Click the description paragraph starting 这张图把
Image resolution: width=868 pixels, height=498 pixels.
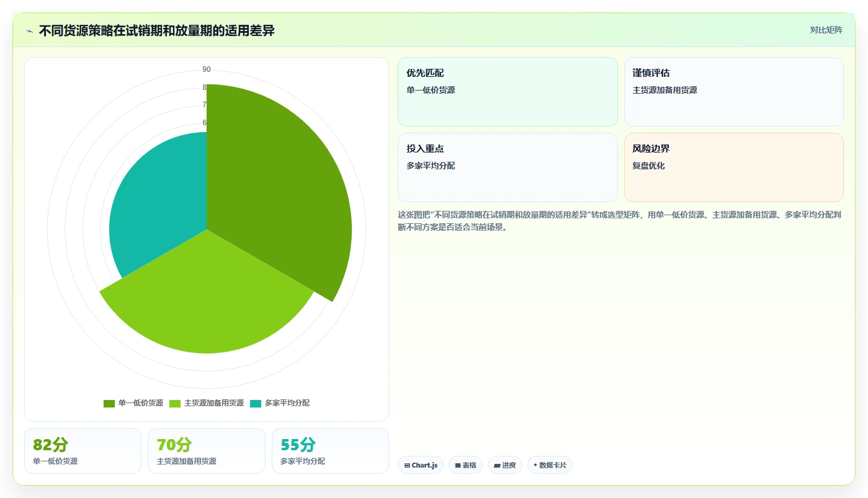coord(619,221)
